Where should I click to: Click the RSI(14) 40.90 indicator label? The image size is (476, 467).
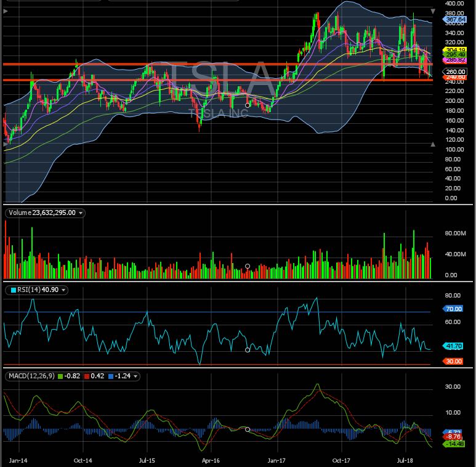[x=38, y=290]
